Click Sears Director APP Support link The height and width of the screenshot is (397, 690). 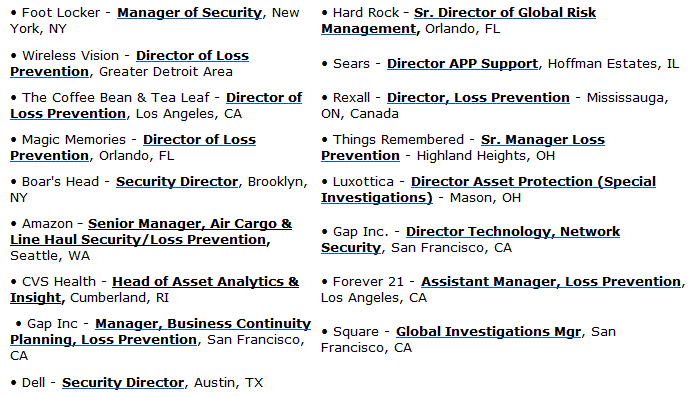point(462,64)
